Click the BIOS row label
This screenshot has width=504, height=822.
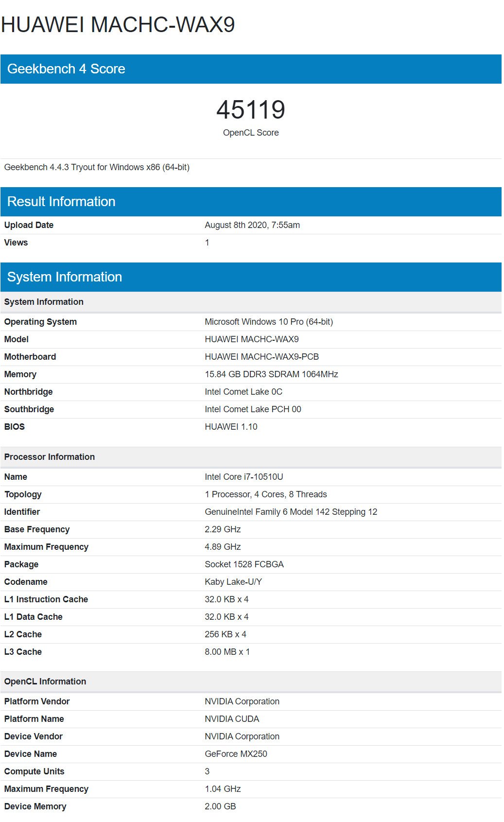[15, 427]
